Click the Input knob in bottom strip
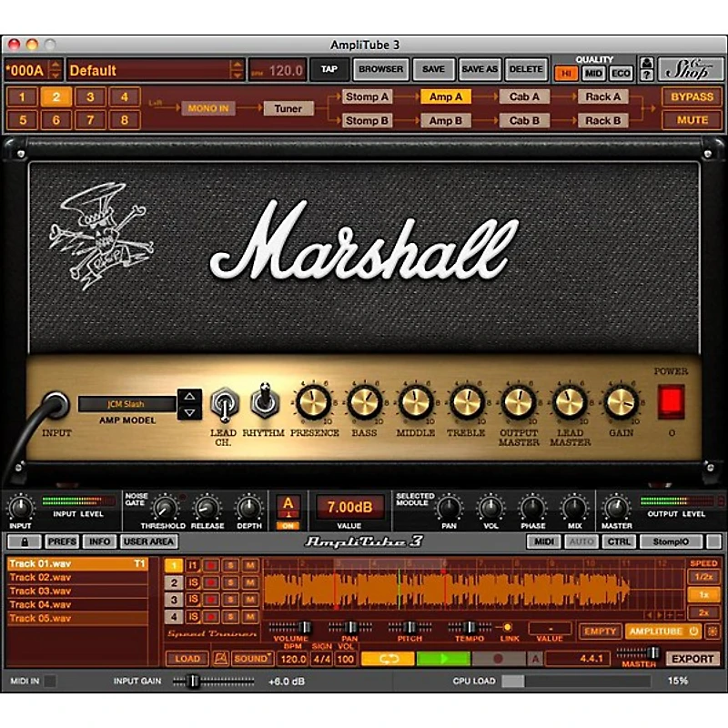The width and height of the screenshot is (728, 728). point(20,509)
